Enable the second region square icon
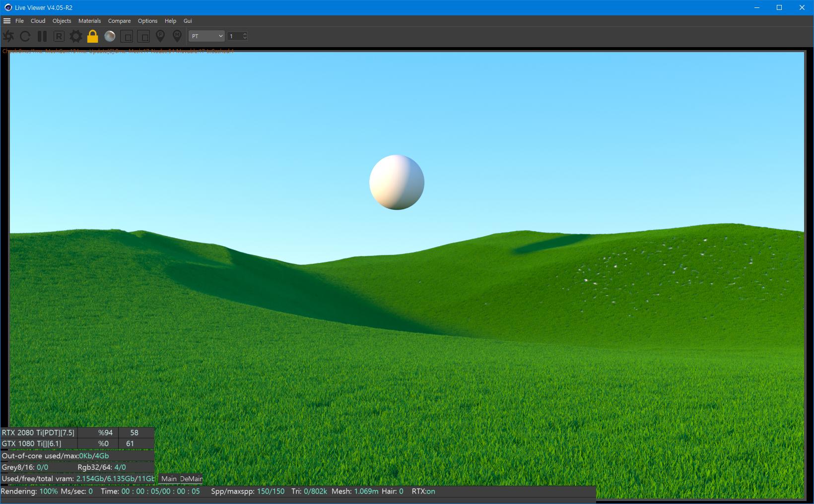 pyautogui.click(x=143, y=36)
